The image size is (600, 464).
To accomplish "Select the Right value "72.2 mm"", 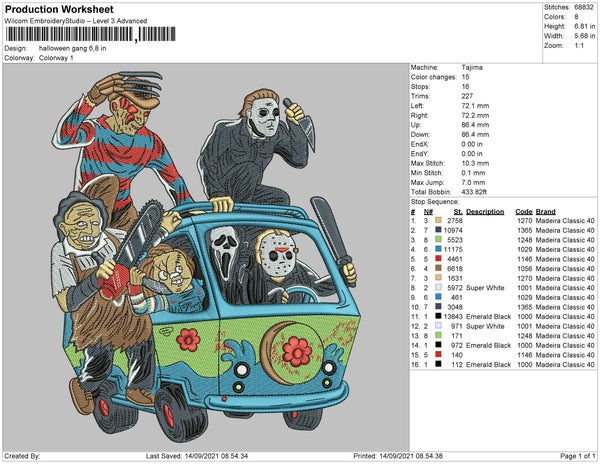I will (x=475, y=115).
